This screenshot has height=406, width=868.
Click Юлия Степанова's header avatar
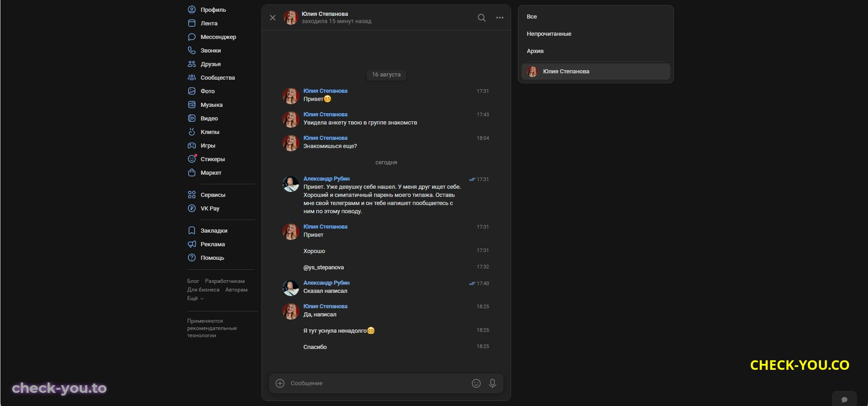[x=291, y=18]
